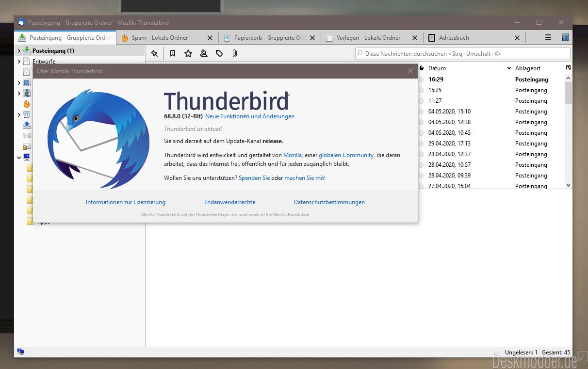Image resolution: width=588 pixels, height=369 pixels.
Task: Open the globalen Community link
Action: (346, 155)
